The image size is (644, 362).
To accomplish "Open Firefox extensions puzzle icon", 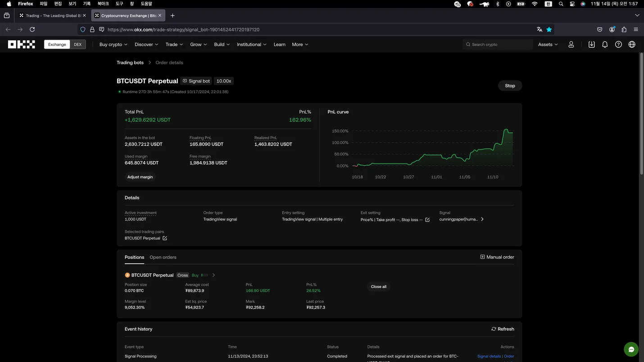I will 624,29.
